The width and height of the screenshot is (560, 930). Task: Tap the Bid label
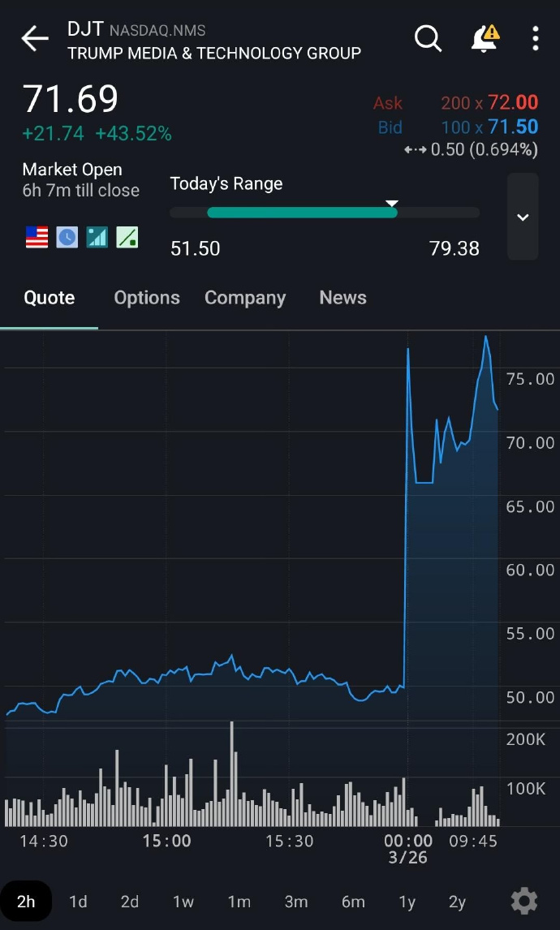[390, 127]
